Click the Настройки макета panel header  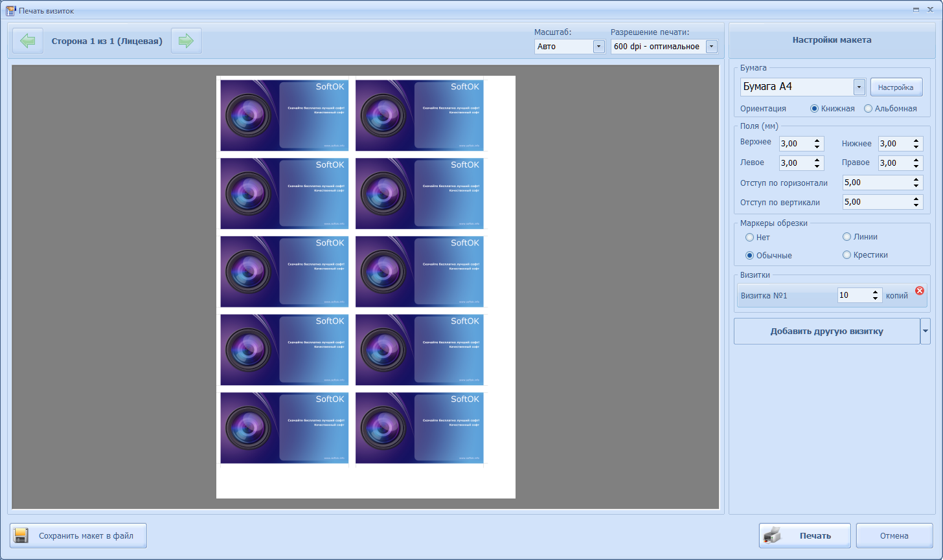(x=832, y=40)
